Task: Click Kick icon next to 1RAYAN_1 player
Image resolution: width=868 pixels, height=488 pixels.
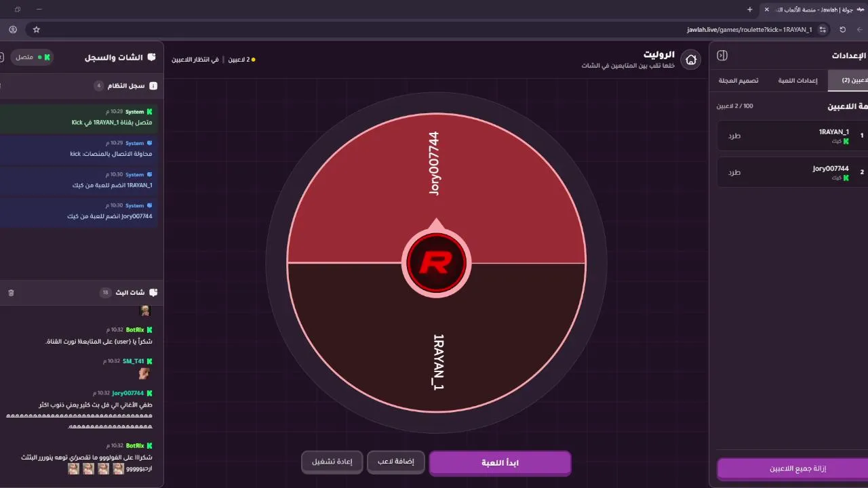Action: [x=846, y=141]
